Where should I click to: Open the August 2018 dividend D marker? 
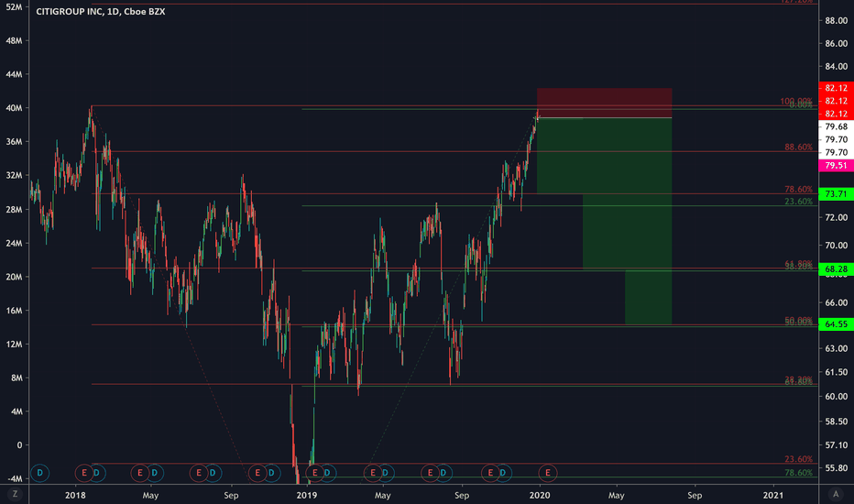[213, 473]
